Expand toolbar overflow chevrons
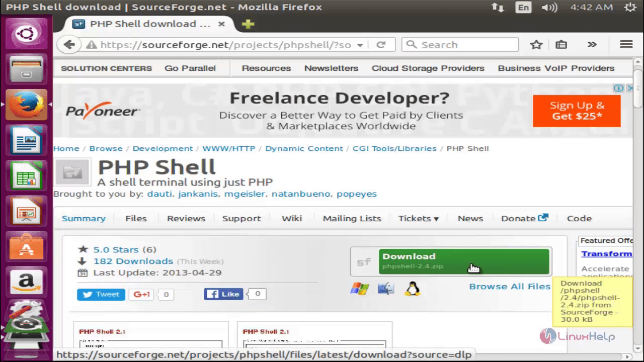The width and height of the screenshot is (644, 362). click(x=592, y=45)
